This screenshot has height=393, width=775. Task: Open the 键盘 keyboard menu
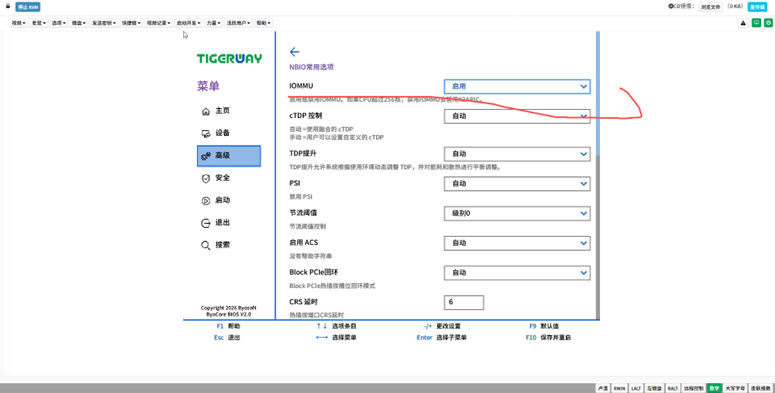coord(79,23)
